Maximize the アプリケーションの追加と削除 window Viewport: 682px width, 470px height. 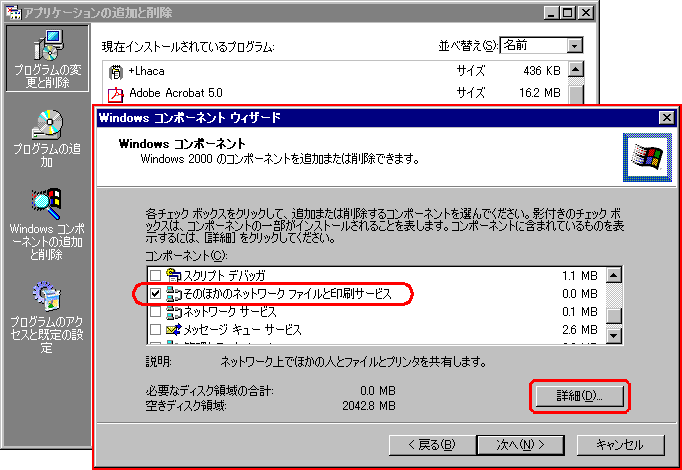click(568, 13)
